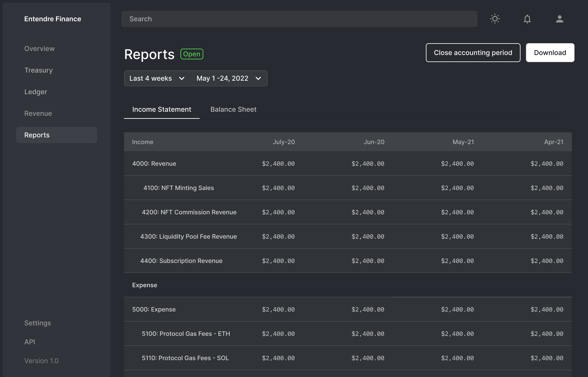Navigate to Ledger
The width and height of the screenshot is (588, 377).
point(36,92)
